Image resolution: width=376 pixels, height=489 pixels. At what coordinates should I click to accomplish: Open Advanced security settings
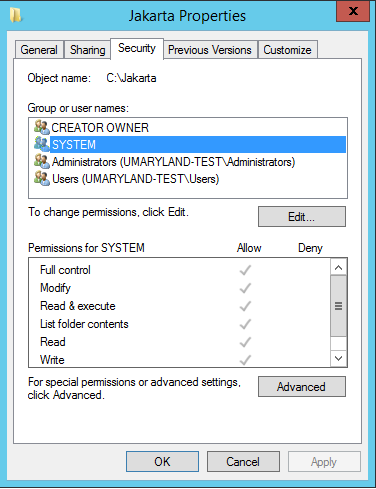pyautogui.click(x=302, y=387)
